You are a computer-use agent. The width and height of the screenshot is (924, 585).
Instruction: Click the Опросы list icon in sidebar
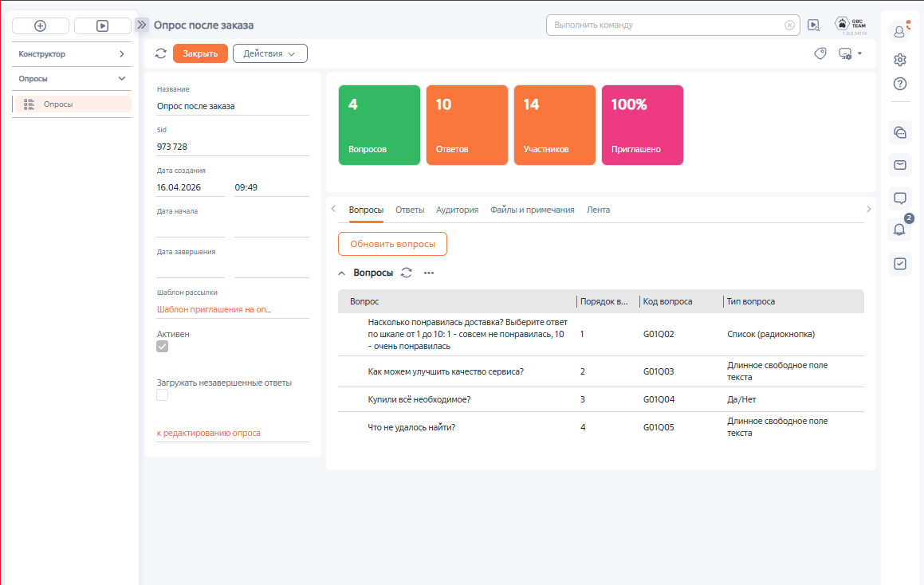29,104
